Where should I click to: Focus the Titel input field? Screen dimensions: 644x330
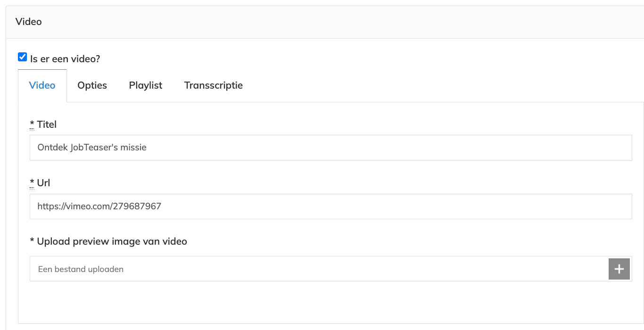click(x=330, y=148)
